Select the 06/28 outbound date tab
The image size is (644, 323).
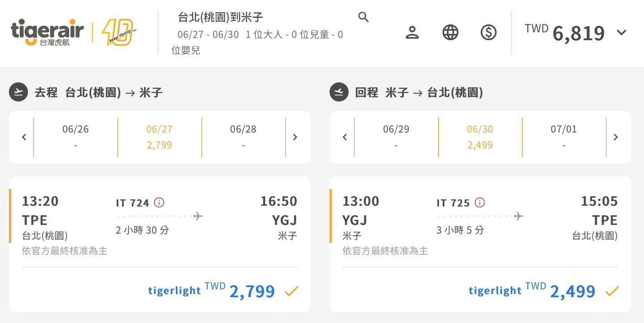pyautogui.click(x=243, y=137)
